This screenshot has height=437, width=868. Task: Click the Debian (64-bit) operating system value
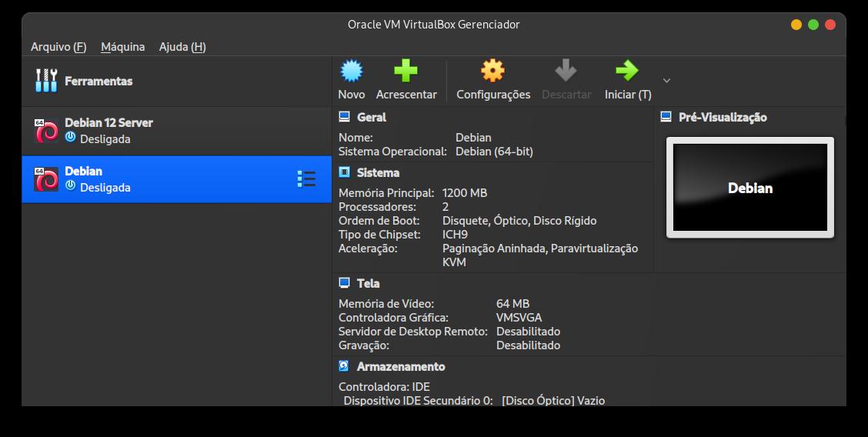pyautogui.click(x=494, y=152)
